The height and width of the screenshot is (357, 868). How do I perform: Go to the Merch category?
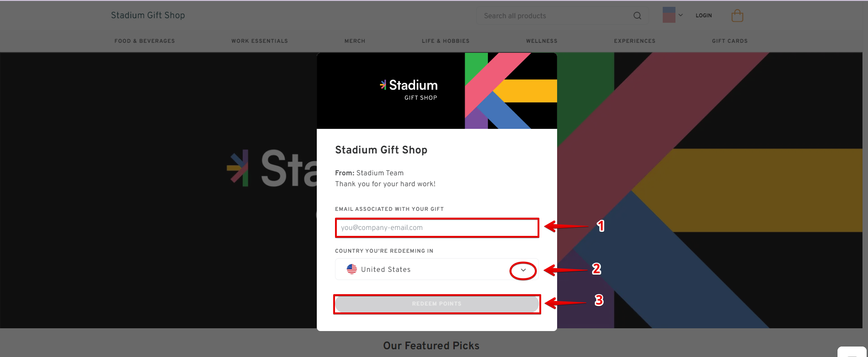pos(355,41)
